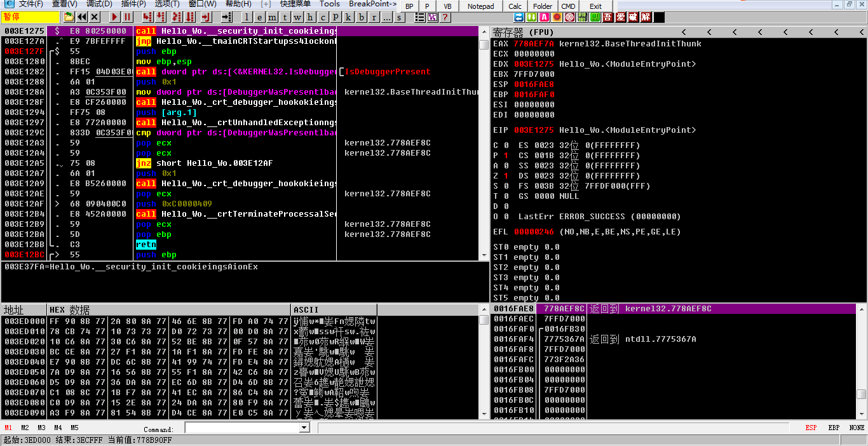Viewport: 868px width, 446px height.
Task: Select the M2 memory bookmark
Action: pos(25,428)
